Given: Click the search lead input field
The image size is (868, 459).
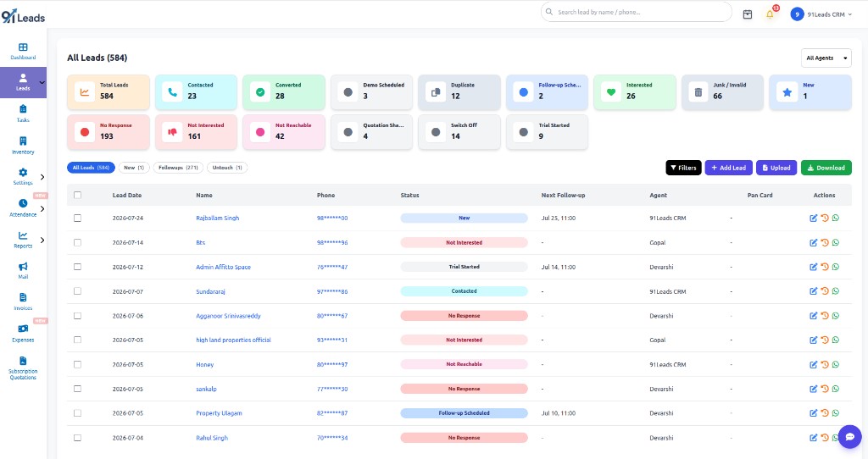Looking at the screenshot, I should pyautogui.click(x=636, y=12).
